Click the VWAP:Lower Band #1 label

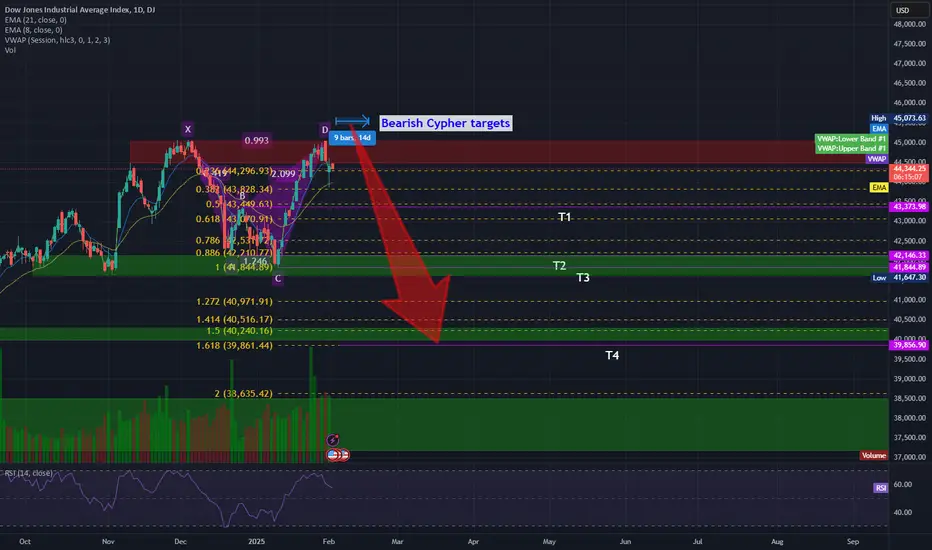coord(851,139)
